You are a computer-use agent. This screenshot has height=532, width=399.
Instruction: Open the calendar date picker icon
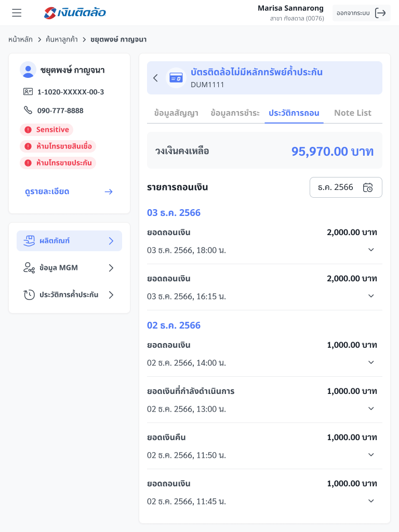coord(368,187)
